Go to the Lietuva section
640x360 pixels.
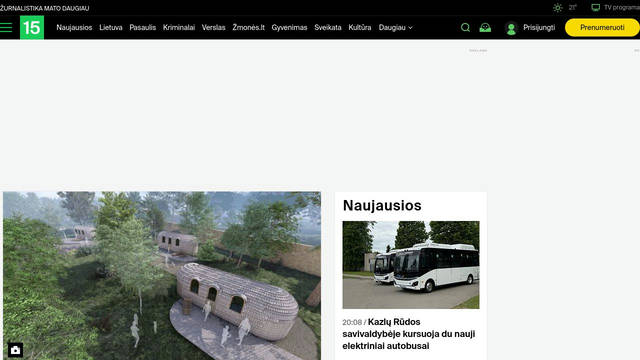(x=111, y=27)
